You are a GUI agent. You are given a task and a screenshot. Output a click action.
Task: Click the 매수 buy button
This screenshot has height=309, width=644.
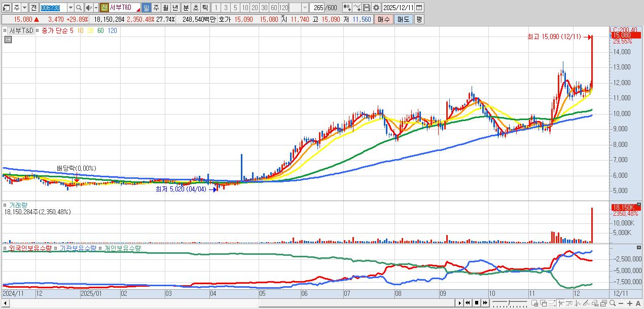click(x=384, y=19)
